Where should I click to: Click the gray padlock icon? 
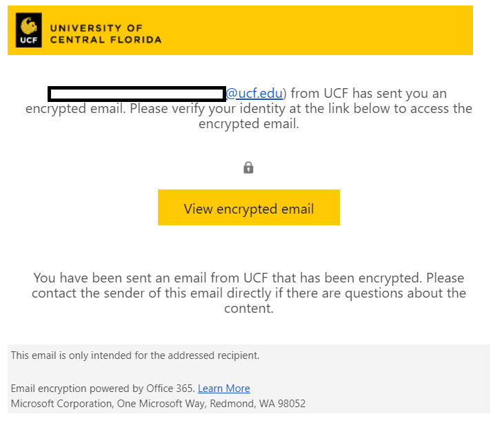(x=248, y=167)
